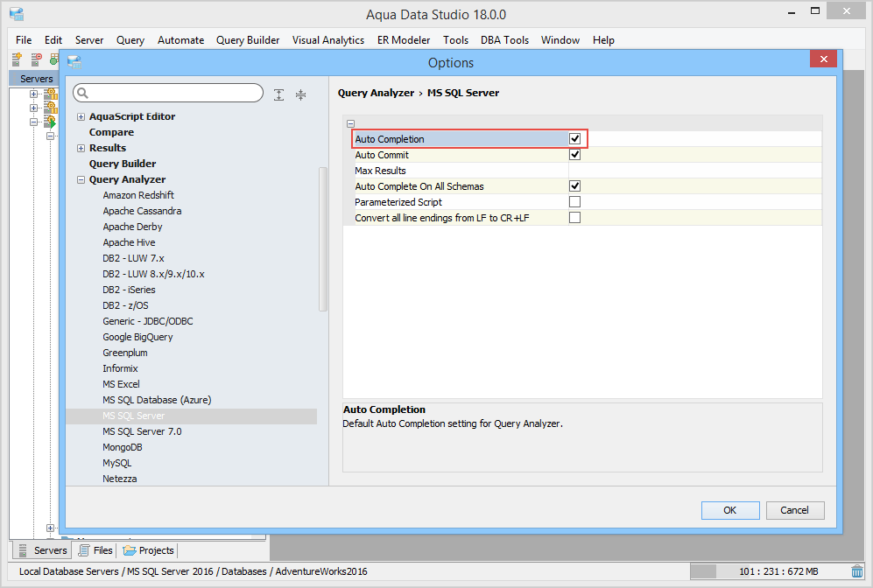Click the Unregister Server toolbar icon with red minus
Viewport: 873px width, 588px height.
36,59
